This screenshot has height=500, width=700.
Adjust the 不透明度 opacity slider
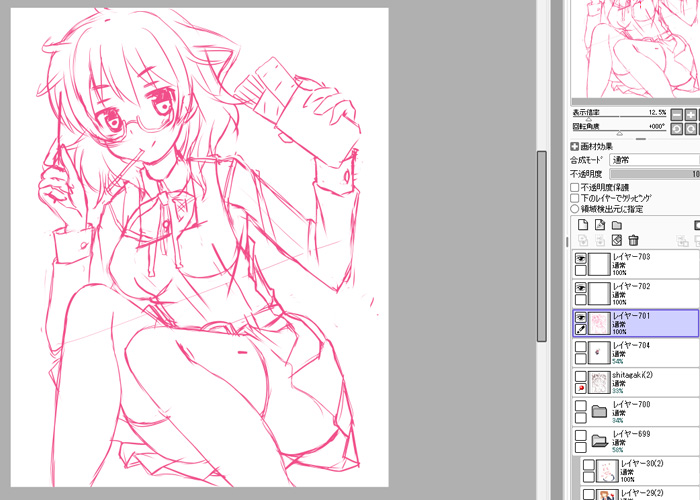coord(654,174)
